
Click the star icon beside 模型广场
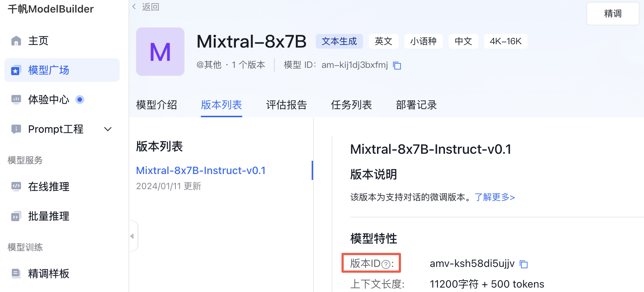(x=16, y=70)
